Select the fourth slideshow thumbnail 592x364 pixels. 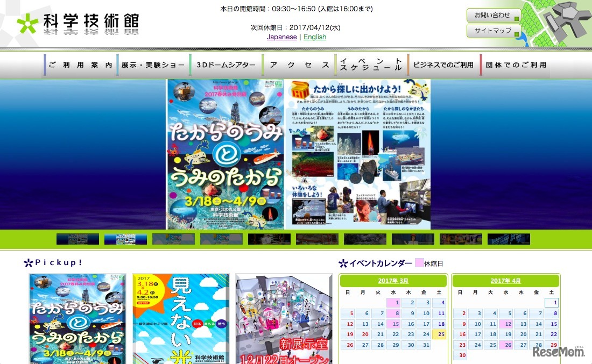click(x=221, y=239)
